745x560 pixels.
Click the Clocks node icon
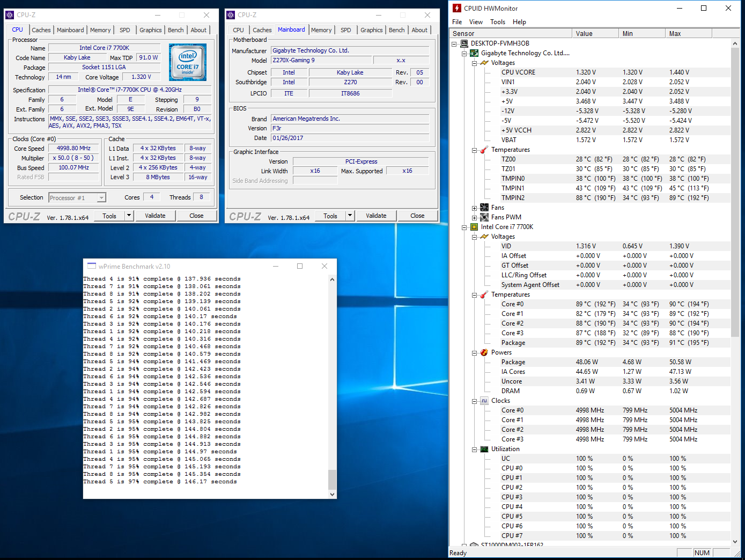click(484, 401)
